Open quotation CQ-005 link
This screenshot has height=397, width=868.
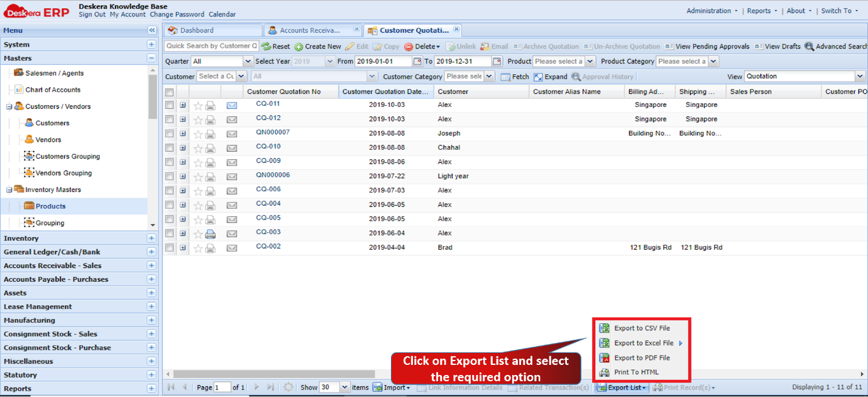[x=268, y=218]
